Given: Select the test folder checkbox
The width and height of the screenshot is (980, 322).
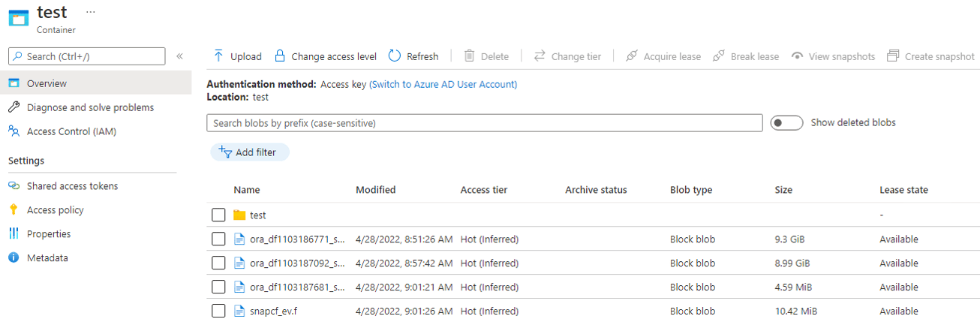Looking at the screenshot, I should [x=218, y=215].
